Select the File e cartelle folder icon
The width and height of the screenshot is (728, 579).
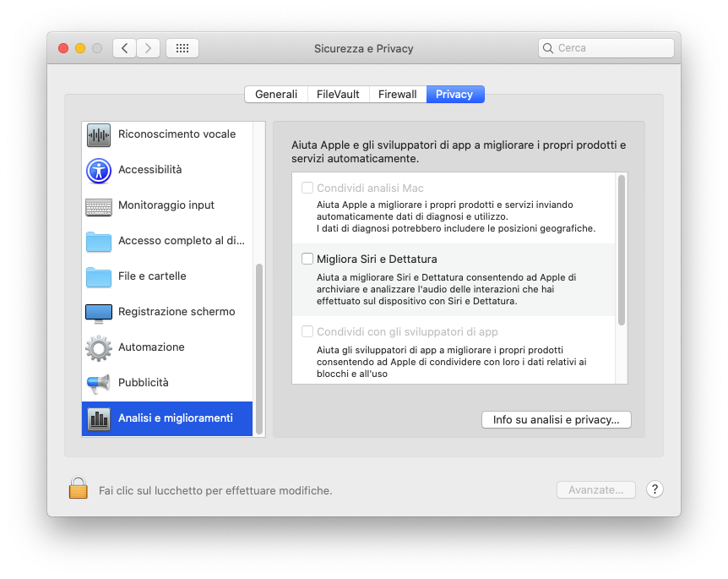99,277
